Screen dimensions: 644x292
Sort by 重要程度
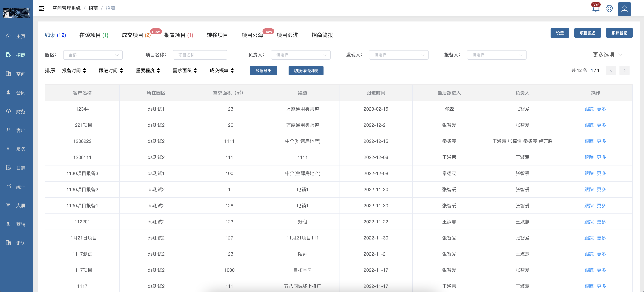[148, 71]
